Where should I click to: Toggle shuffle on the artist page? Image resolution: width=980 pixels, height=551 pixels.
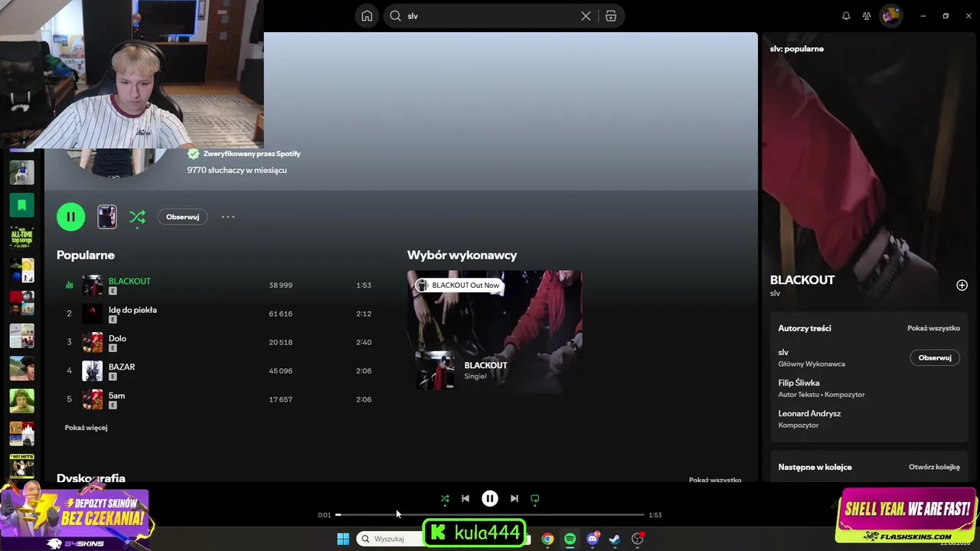point(137,217)
